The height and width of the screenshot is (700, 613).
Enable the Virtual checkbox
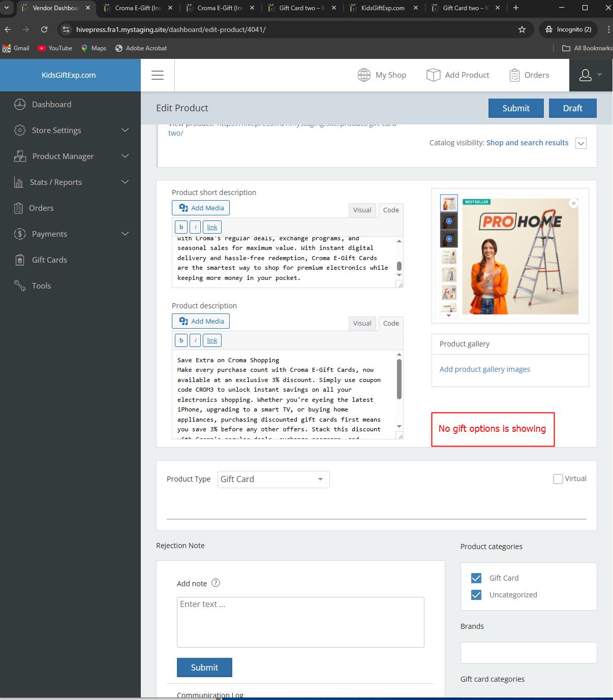(x=558, y=479)
